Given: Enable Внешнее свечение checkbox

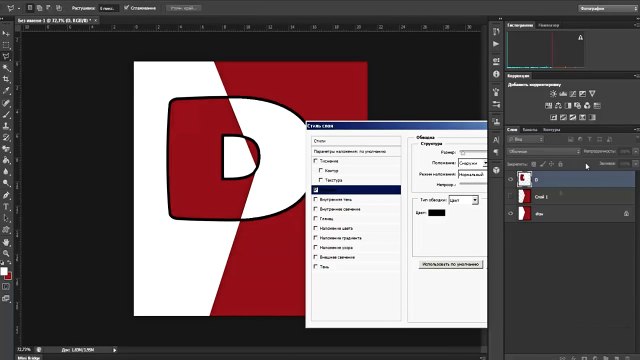Looking at the screenshot, I should [316, 257].
